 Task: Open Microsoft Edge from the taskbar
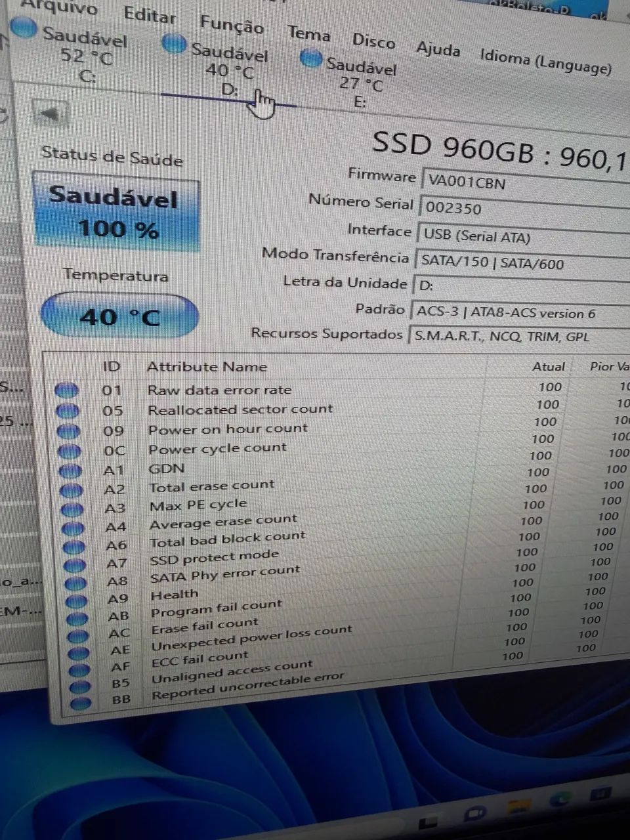pos(560,800)
